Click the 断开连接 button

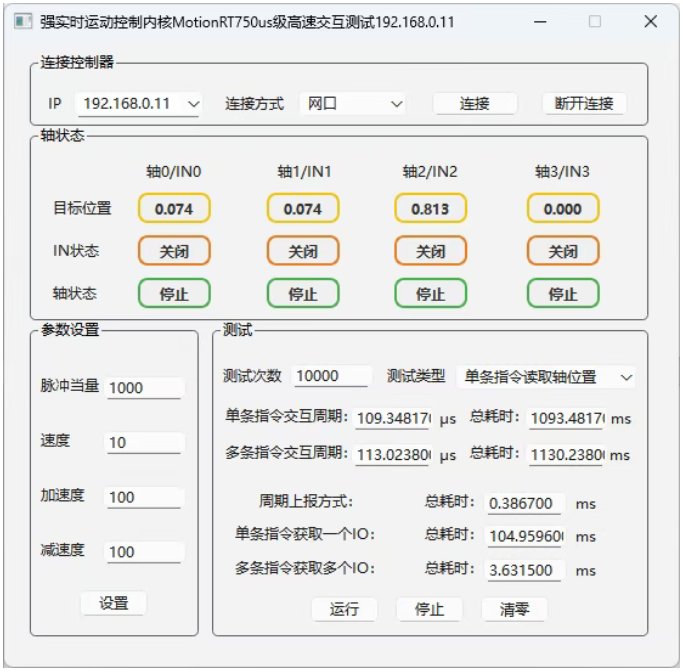[x=584, y=104]
